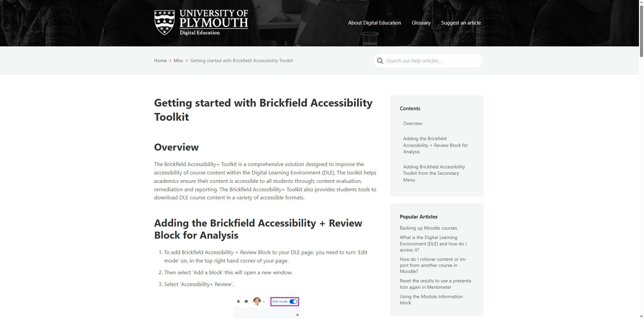Click the scrollbar down arrow
The height and width of the screenshot is (319, 644).
coord(641,316)
